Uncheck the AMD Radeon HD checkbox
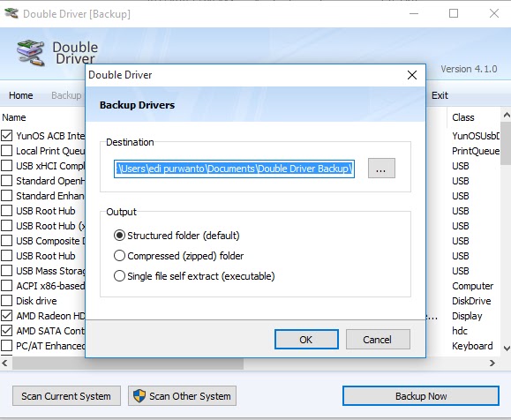 [6, 315]
